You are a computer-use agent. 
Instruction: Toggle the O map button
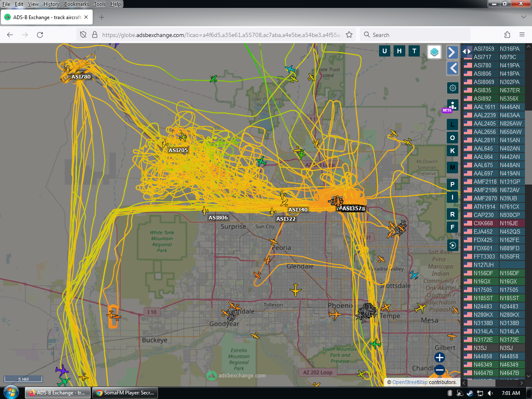point(453,138)
